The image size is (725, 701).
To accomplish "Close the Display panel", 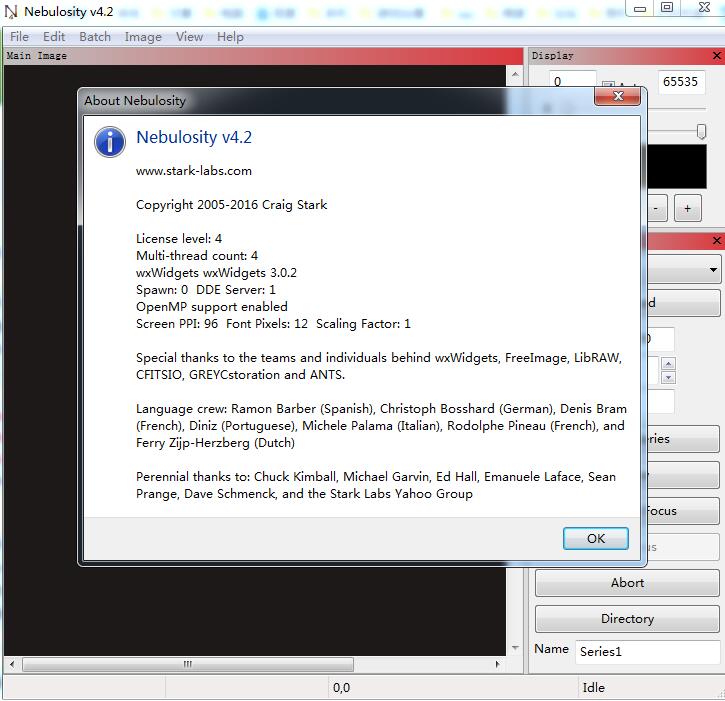I will tap(717, 55).
